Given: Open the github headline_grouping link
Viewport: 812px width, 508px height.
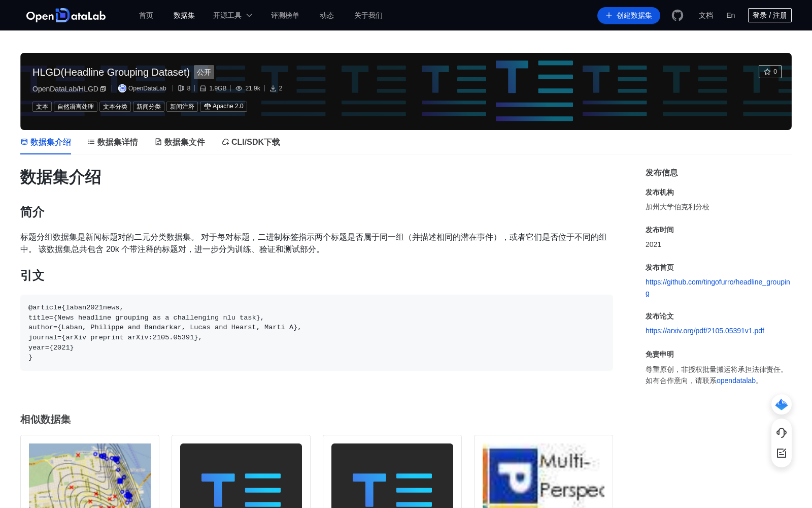Looking at the screenshot, I should pos(718,288).
